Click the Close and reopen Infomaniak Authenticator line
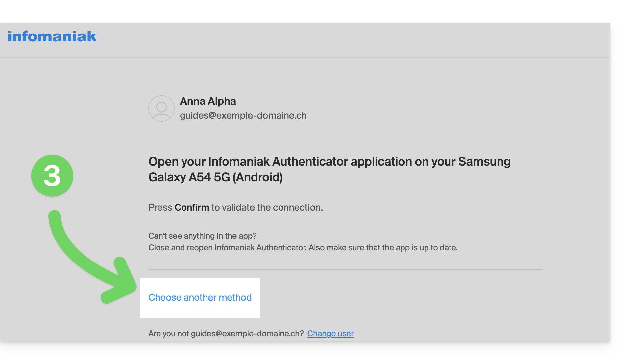 303,248
